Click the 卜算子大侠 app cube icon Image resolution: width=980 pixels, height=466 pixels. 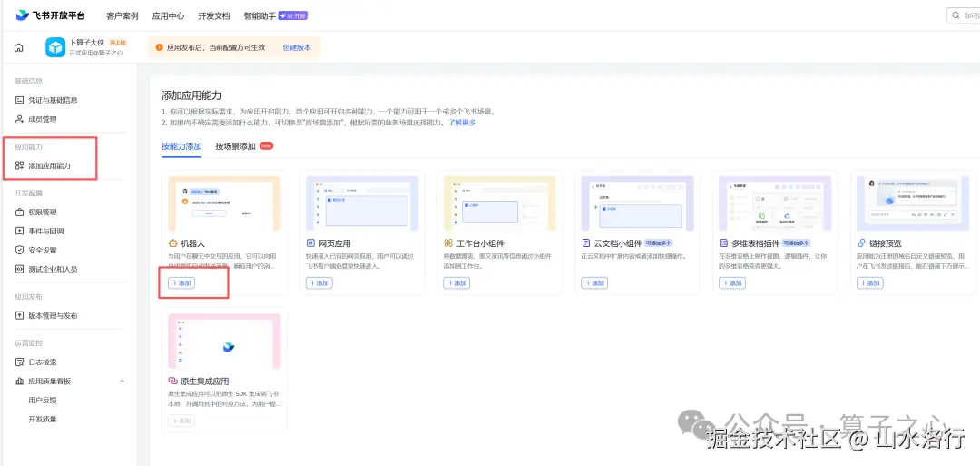pyautogui.click(x=55, y=47)
